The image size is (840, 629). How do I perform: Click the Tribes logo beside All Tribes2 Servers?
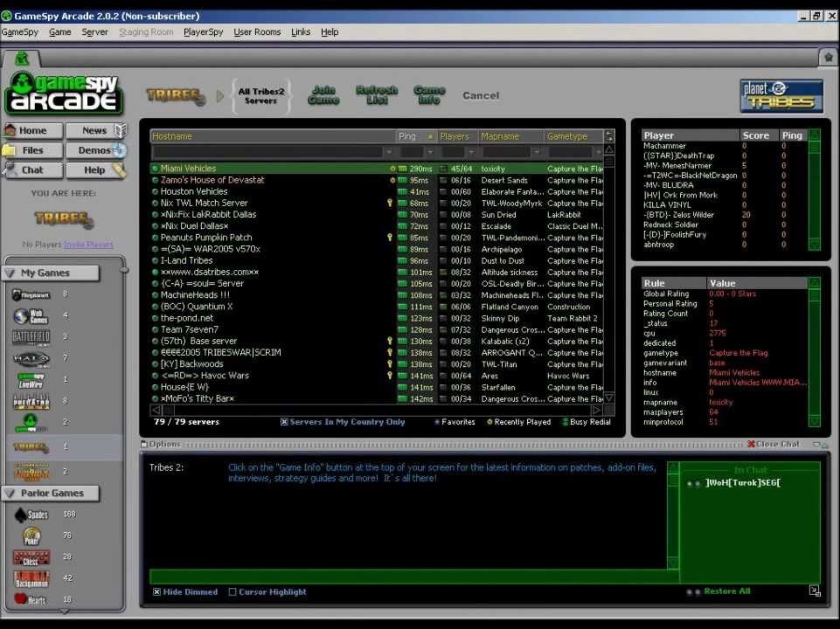click(x=175, y=96)
